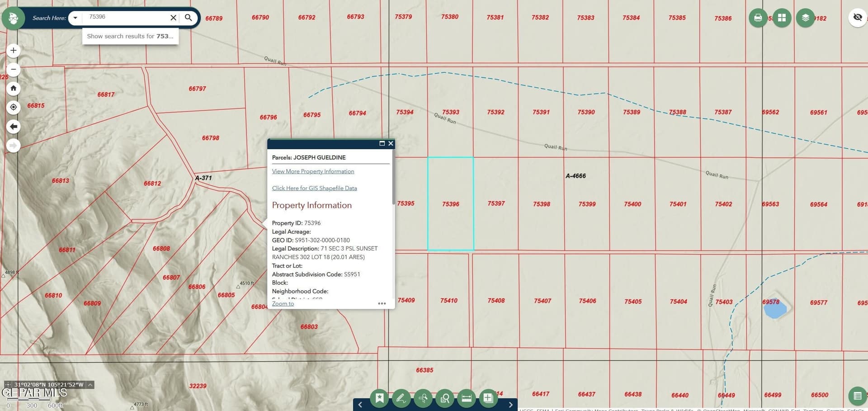Open the Measurement ruler tool
Viewport: 868px width, 411px height.
[x=466, y=398]
